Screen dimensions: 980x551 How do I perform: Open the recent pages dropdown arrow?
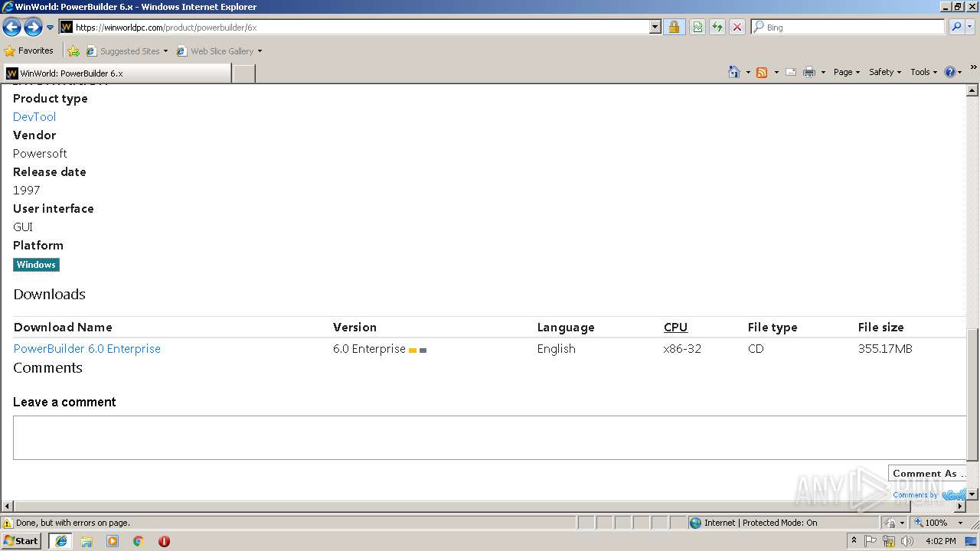click(50, 28)
